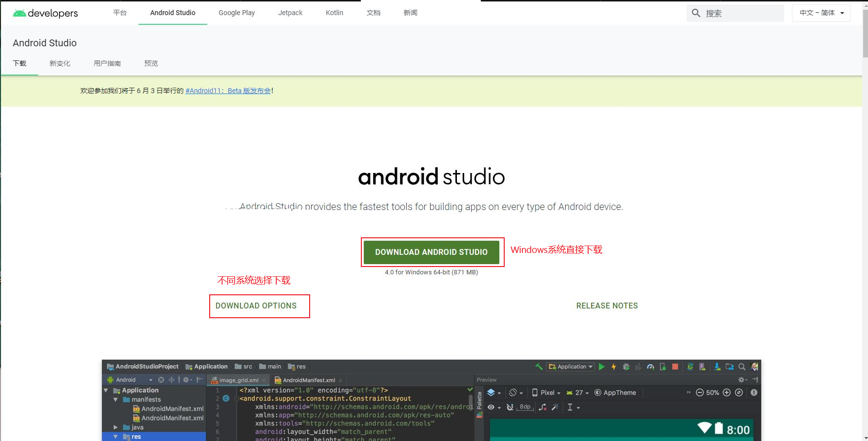
Task: Click the Zoom in plus icon
Action: tap(727, 393)
